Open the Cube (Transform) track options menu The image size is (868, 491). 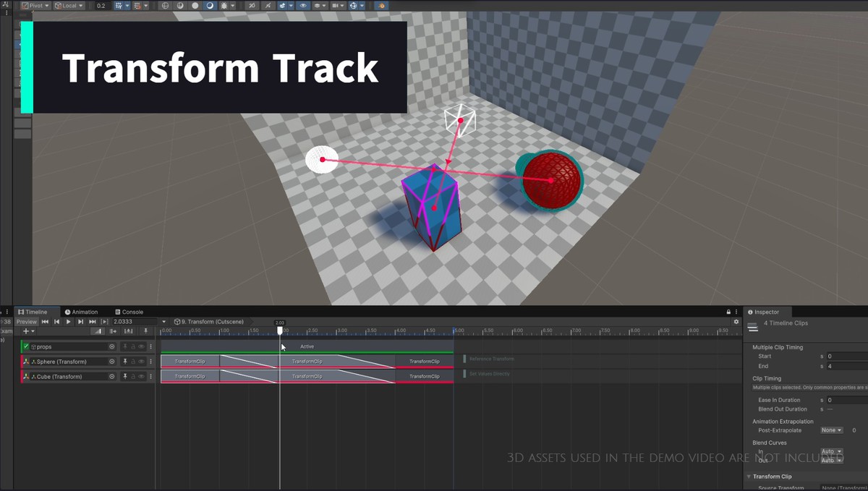tap(151, 377)
